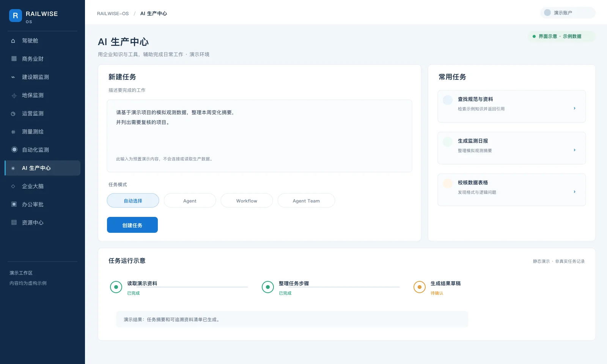The image size is (607, 364).
Task: Click the 测量测绘 hash icon
Action: click(13, 132)
